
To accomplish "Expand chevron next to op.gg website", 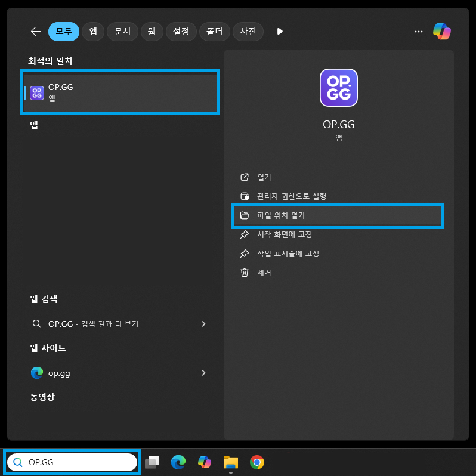I will [203, 373].
